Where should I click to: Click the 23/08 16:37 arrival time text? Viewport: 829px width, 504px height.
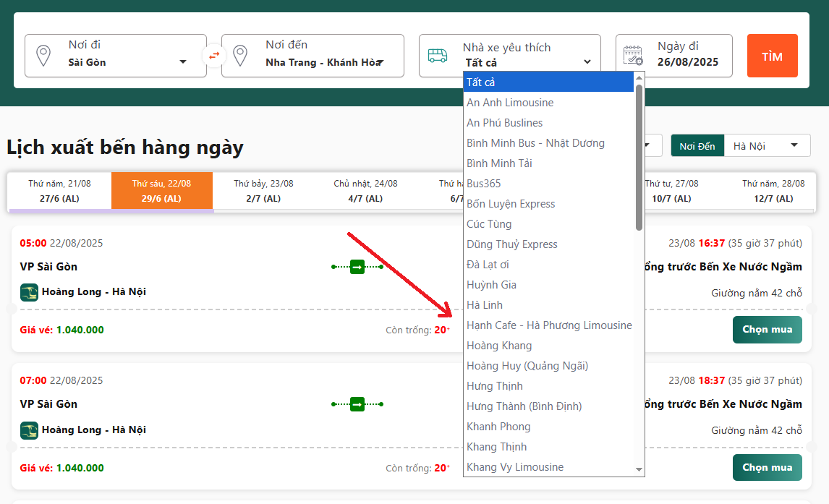point(735,243)
